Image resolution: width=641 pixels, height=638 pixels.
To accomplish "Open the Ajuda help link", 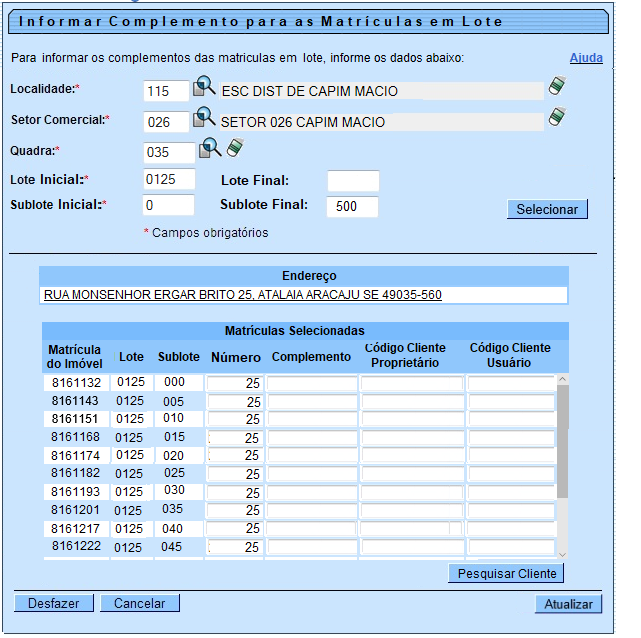I will click(x=586, y=58).
